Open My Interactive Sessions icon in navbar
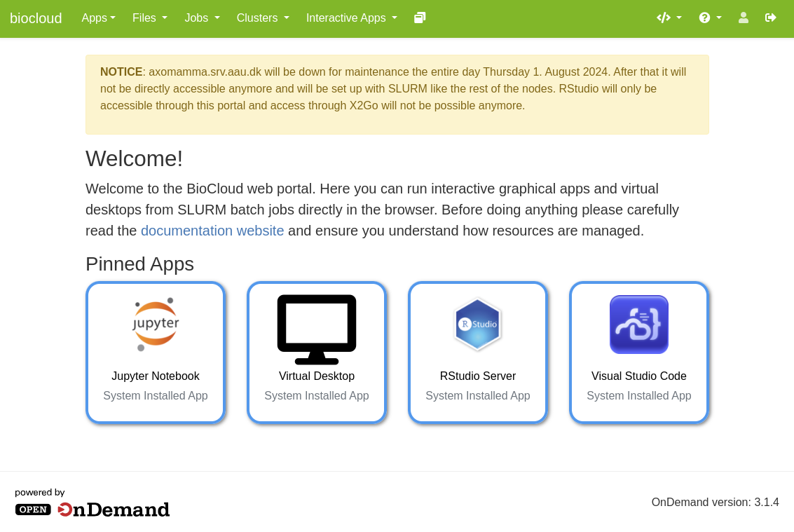The height and width of the screenshot is (532, 794). click(420, 18)
